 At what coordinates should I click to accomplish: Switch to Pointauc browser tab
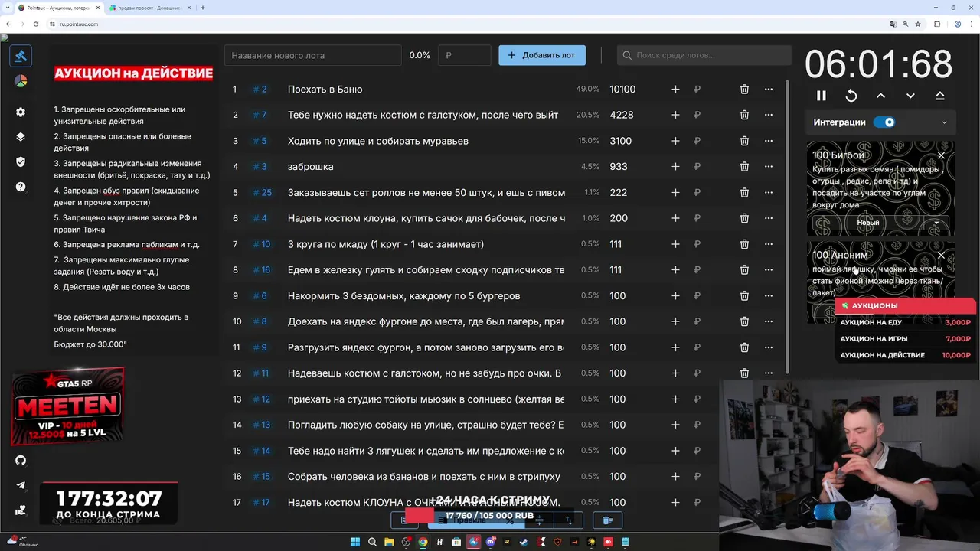click(x=58, y=8)
